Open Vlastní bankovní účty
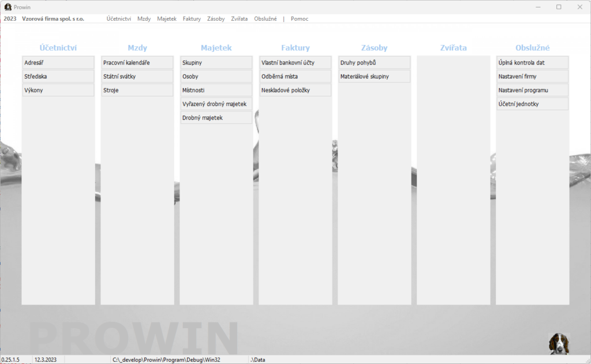This screenshot has height=364, width=591. pos(295,62)
